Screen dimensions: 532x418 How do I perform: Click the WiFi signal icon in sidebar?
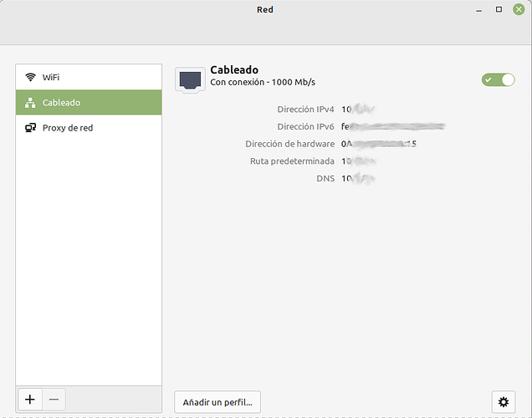point(31,77)
